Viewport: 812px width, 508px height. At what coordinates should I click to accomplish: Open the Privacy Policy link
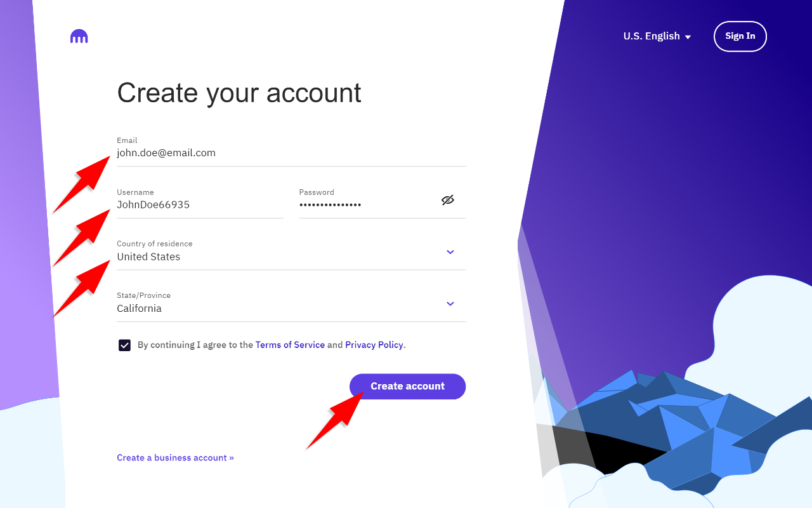374,345
